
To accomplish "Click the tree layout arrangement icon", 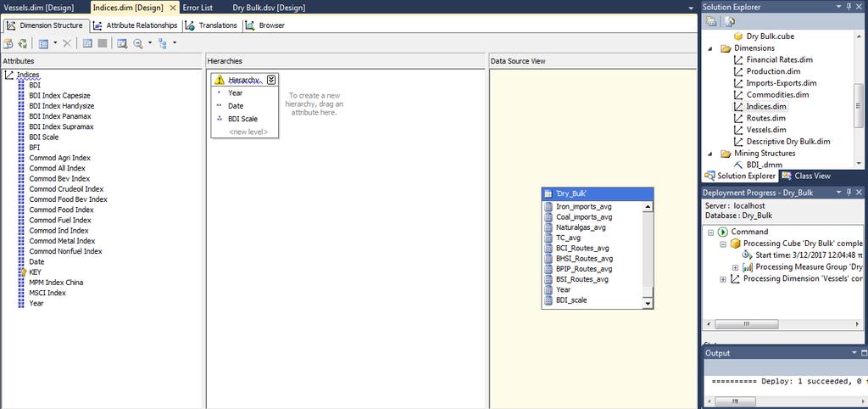I will [x=163, y=43].
